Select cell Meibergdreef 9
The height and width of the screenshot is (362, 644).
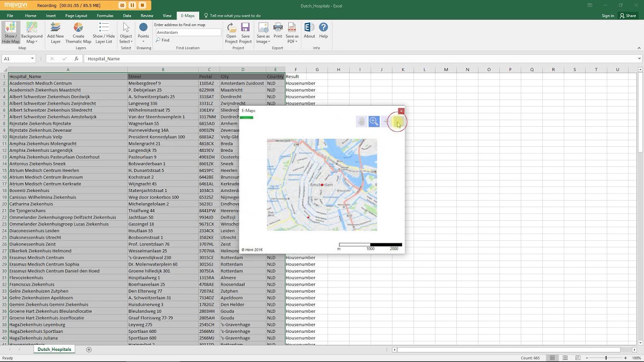point(163,83)
